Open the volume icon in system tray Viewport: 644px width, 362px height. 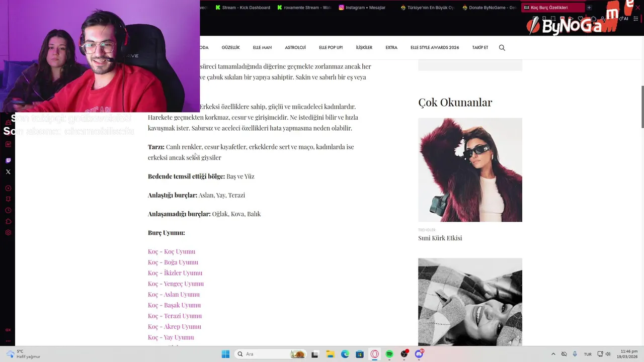(608, 354)
